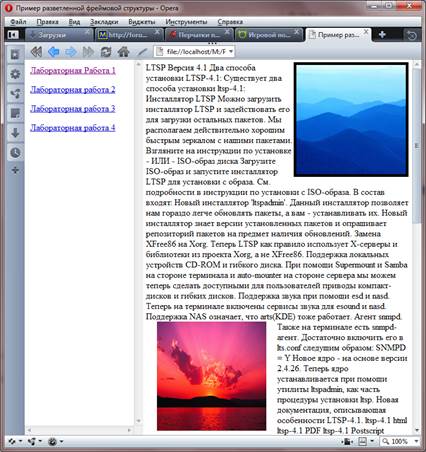
Task: Open the Downloads panel arrow icon in sidebar
Action: pyautogui.click(x=15, y=133)
